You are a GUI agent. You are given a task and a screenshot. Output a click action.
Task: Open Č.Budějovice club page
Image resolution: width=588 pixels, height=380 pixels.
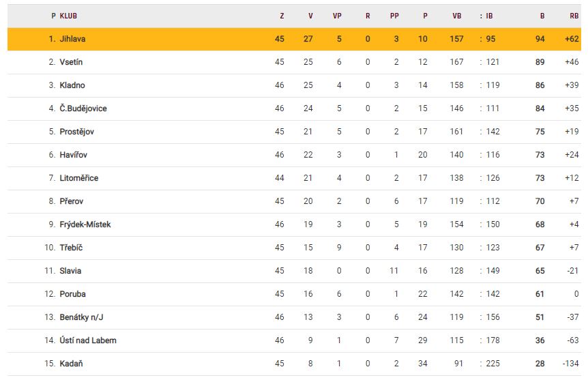pos(83,108)
